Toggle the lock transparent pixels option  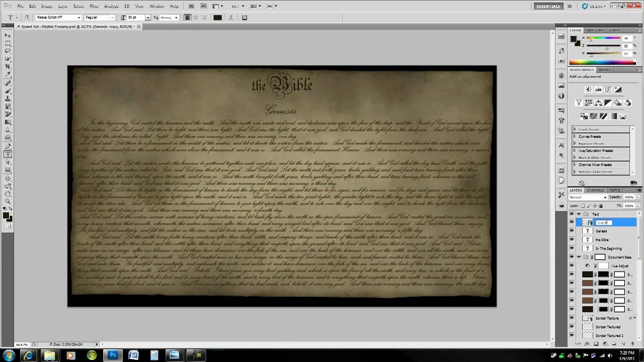584,206
